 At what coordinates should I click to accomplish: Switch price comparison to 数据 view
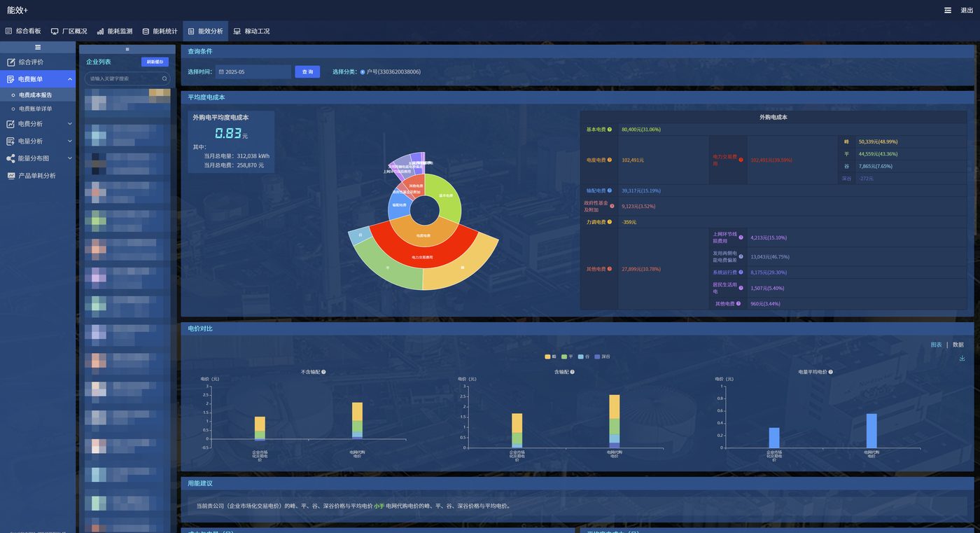[x=958, y=345]
